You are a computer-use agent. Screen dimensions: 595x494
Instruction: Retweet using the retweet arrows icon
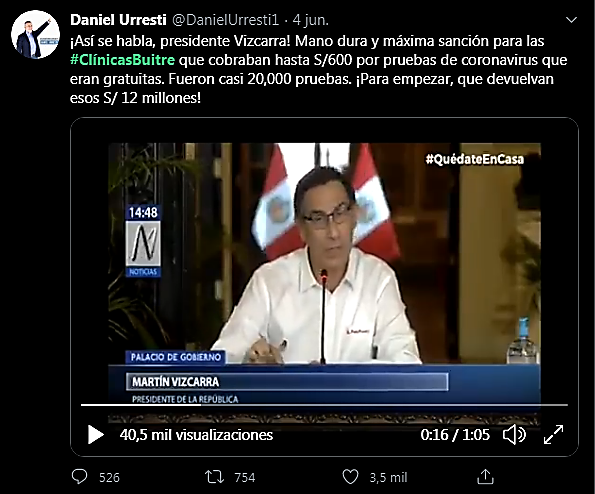tap(214, 477)
